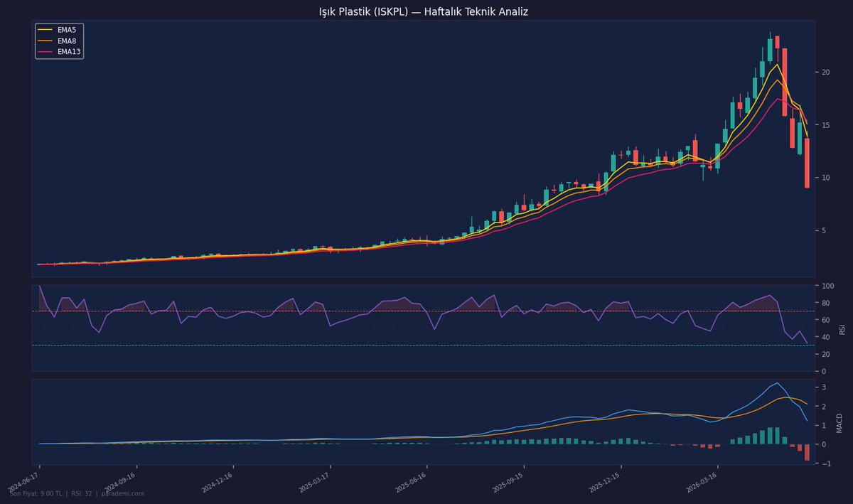Click the 2024-09-16 date label
Viewport: 853px width, 504px height.
(x=121, y=481)
